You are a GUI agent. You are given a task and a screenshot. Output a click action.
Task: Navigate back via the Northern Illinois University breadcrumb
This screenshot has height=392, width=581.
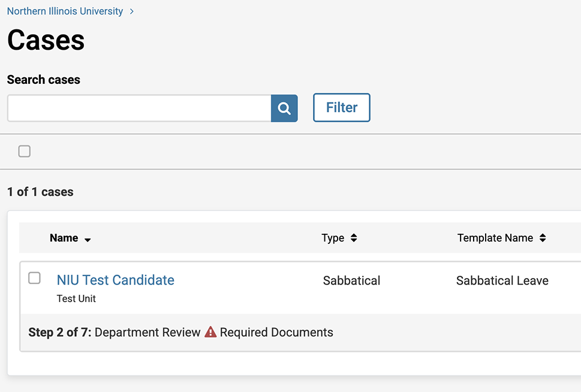[x=65, y=11]
